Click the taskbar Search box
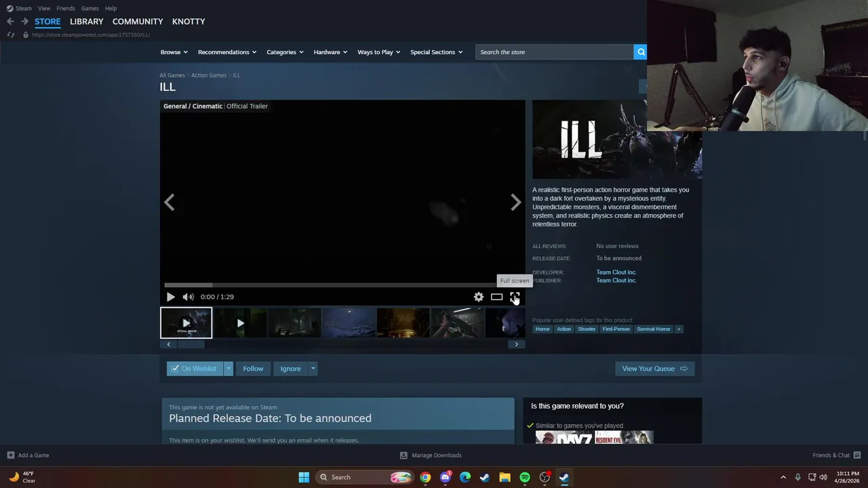The height and width of the screenshot is (488, 868). pyautogui.click(x=366, y=477)
